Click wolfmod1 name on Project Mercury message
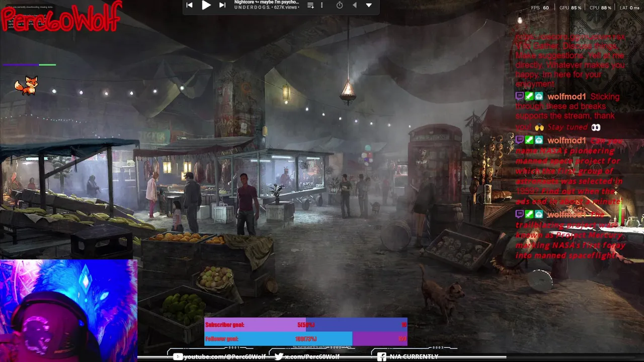The image size is (644, 362). pos(567,214)
